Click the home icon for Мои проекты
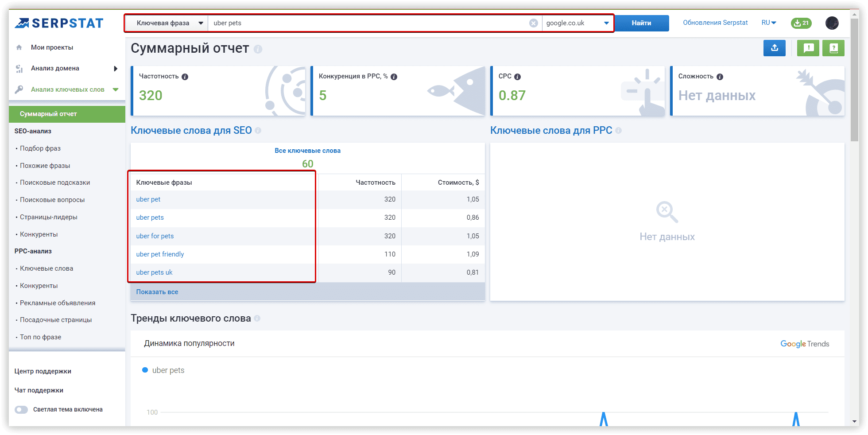Image resolution: width=868 pixels, height=435 pixels. point(19,47)
